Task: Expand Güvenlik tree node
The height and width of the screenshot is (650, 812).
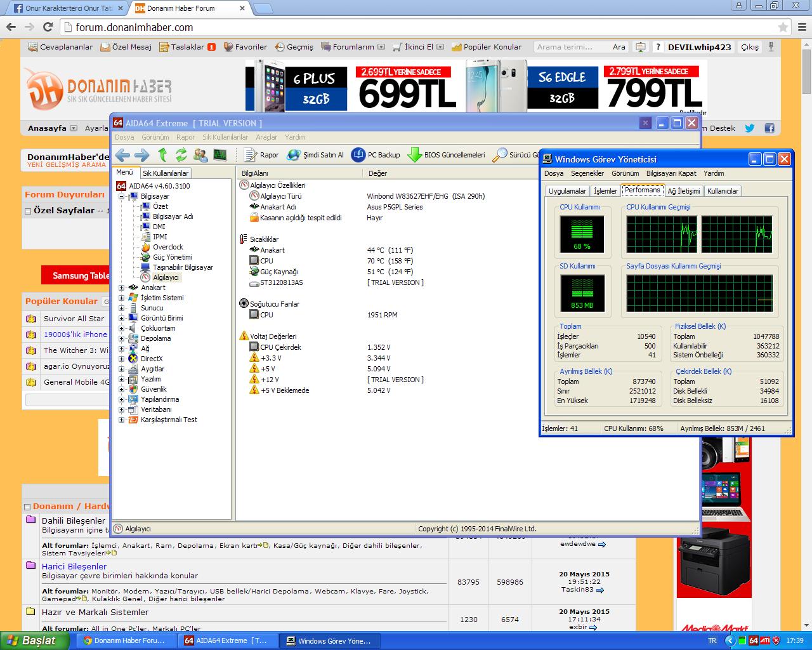Action: [122, 389]
